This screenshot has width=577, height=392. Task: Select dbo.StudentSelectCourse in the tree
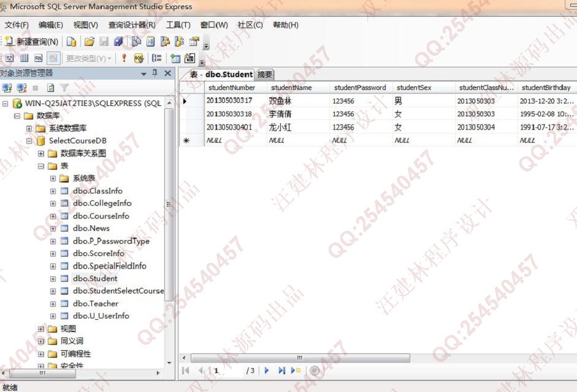[118, 291]
